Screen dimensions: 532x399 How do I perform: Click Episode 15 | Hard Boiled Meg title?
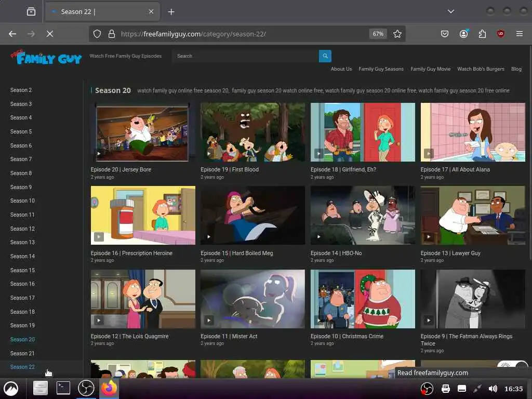point(237,253)
